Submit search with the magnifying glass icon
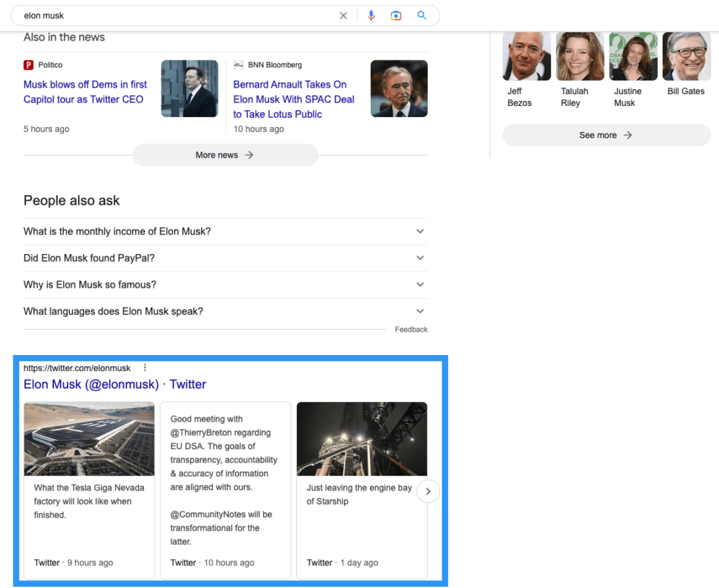Viewport: 719px width, 588px height. pos(422,15)
